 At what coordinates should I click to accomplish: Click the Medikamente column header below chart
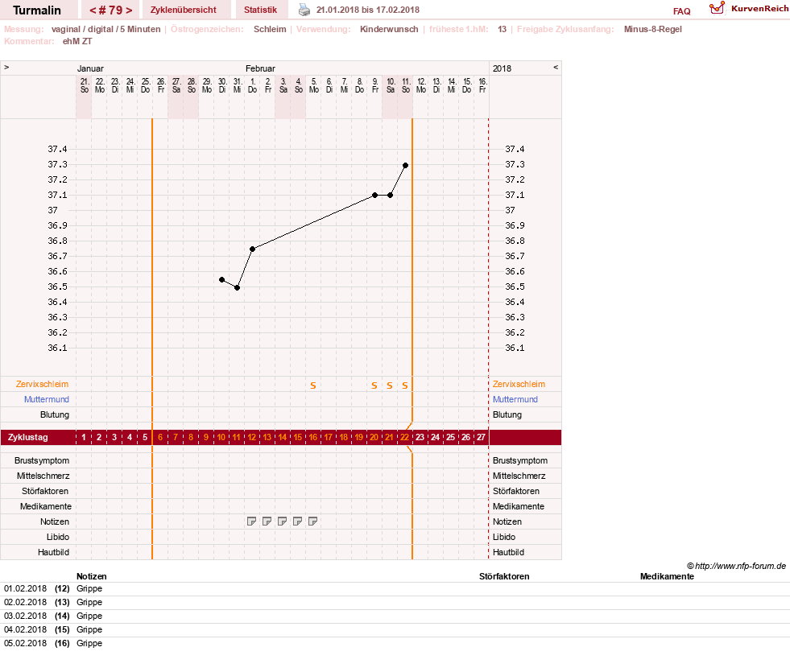667,576
